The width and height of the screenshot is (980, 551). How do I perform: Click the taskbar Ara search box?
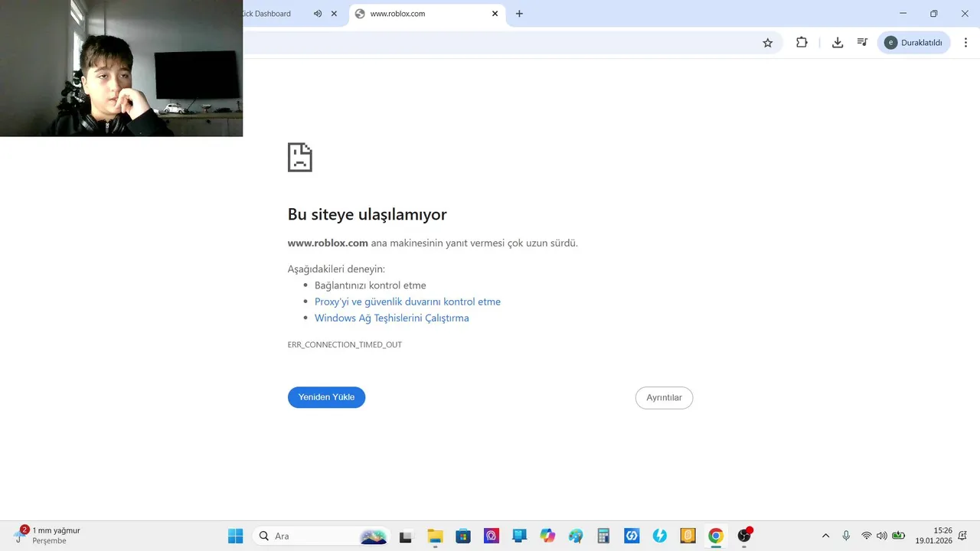click(322, 536)
